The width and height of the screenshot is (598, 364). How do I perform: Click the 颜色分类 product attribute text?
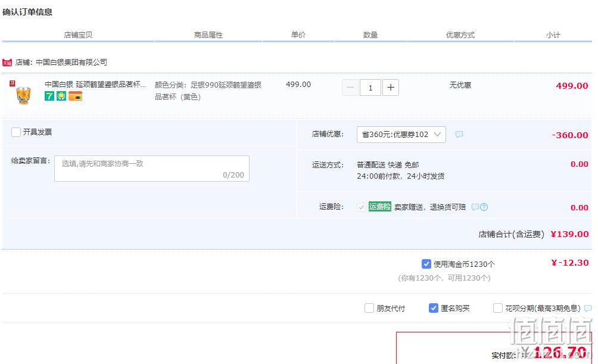click(208, 91)
